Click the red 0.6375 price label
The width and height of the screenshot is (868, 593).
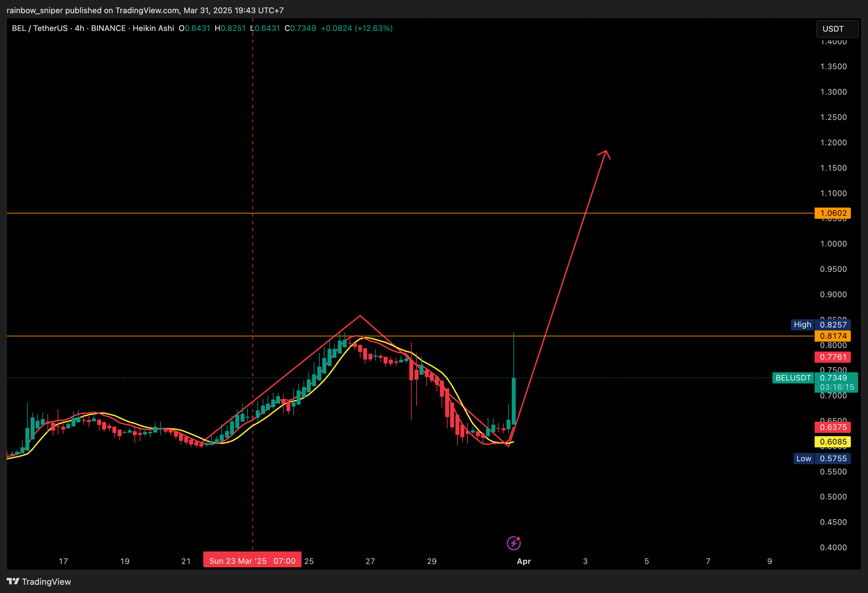pyautogui.click(x=832, y=427)
